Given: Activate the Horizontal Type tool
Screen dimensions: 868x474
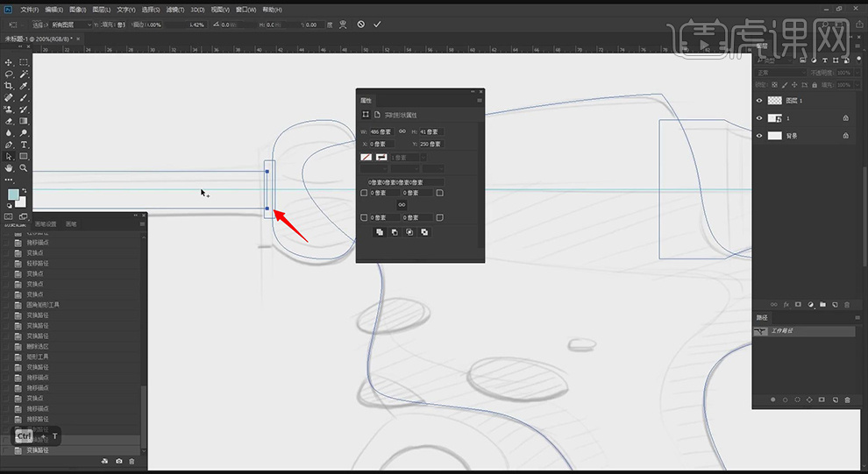Looking at the screenshot, I should coord(24,145).
